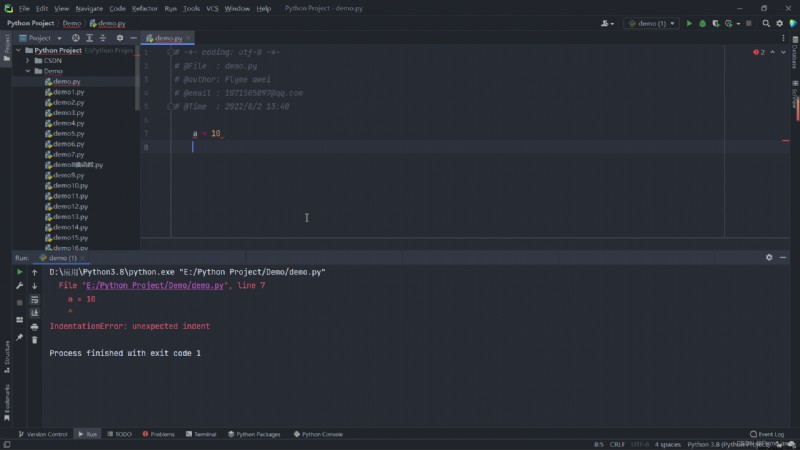Open Project panel options gear
The width and height of the screenshot is (800, 450).
pyautogui.click(x=120, y=38)
